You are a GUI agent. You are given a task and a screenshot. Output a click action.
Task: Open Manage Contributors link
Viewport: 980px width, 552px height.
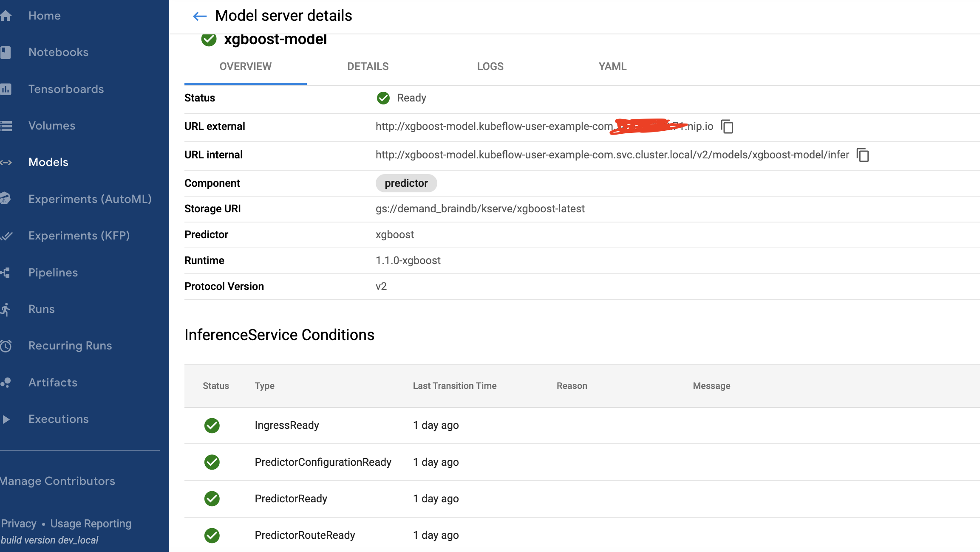pyautogui.click(x=57, y=481)
